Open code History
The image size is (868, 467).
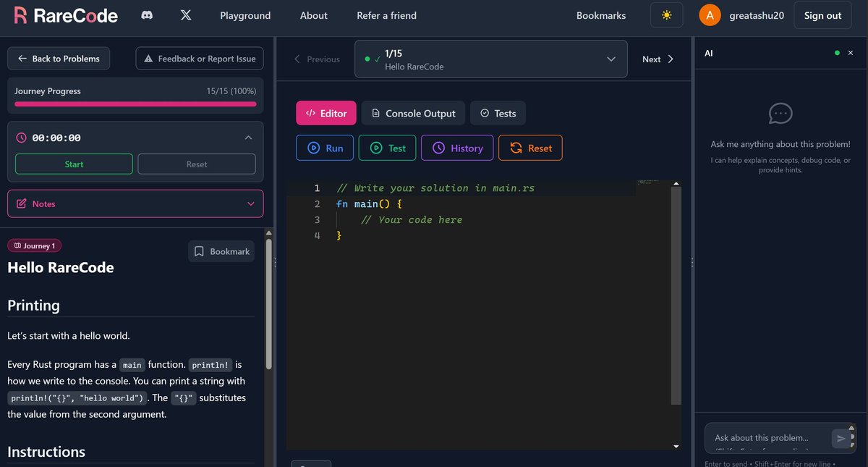tap(457, 148)
